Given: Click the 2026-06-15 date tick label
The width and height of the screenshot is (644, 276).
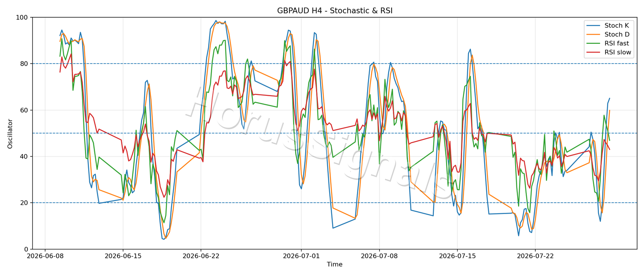Looking at the screenshot, I should tap(123, 255).
